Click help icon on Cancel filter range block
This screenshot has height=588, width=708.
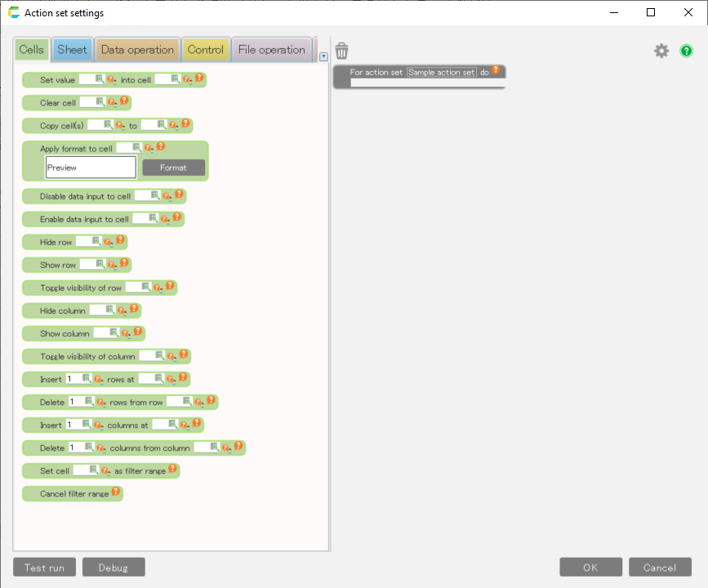coord(116,492)
